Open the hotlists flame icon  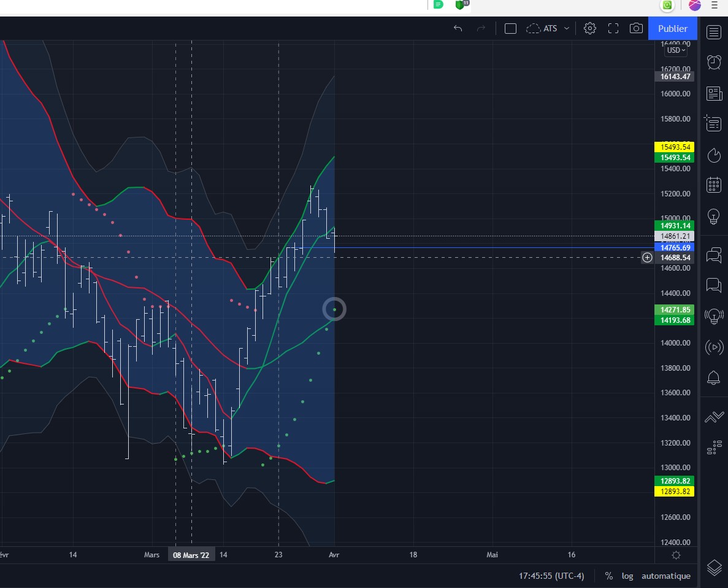point(714,155)
